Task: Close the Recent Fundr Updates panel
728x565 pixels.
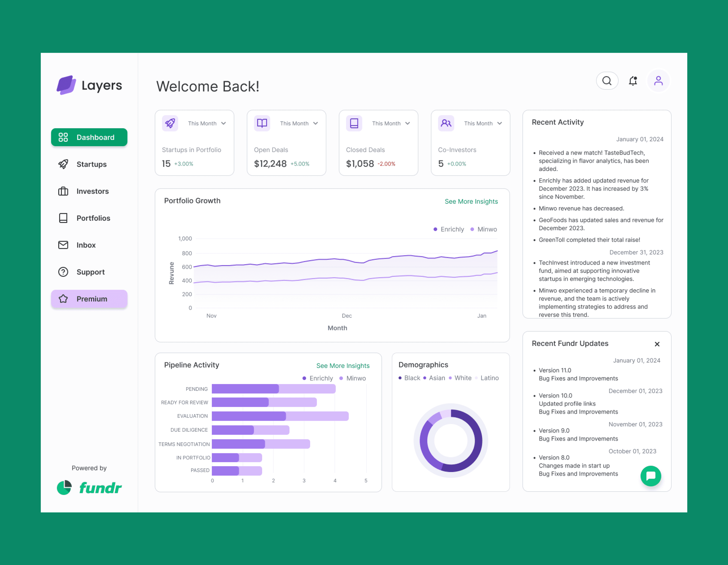Action: click(657, 344)
